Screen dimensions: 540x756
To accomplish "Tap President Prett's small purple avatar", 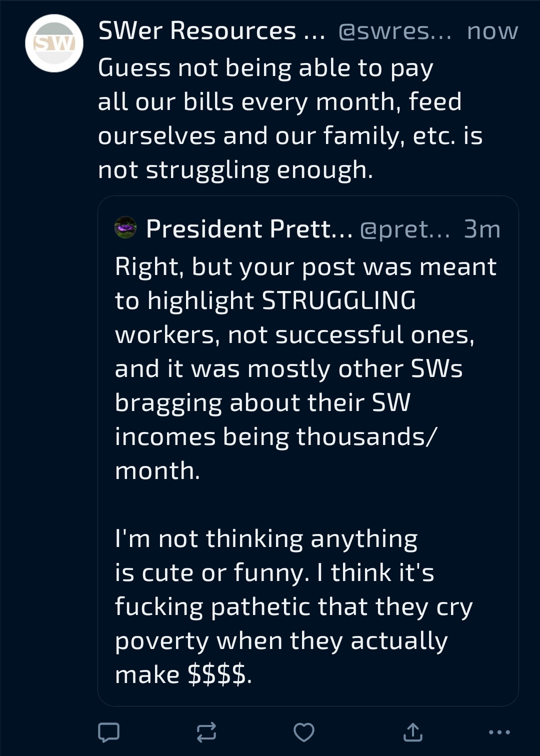I will click(125, 228).
